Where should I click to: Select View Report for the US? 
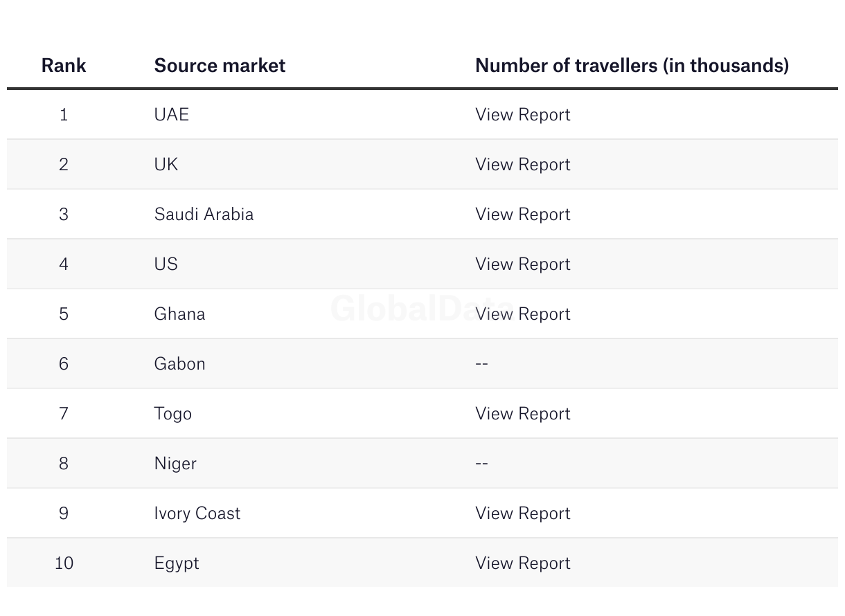(x=522, y=264)
